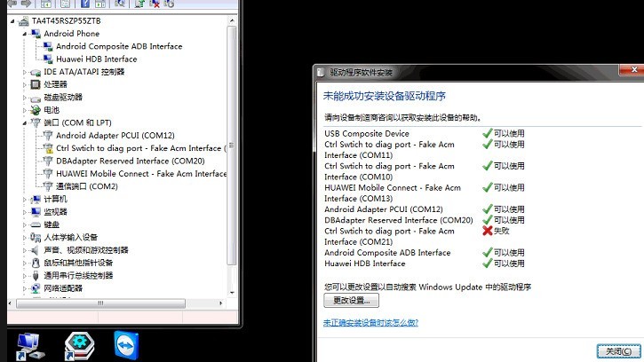This screenshot has height=362, width=644.
Task: Click 'Android Composite ADB Interface' in driver dialog list
Action: coord(387,253)
